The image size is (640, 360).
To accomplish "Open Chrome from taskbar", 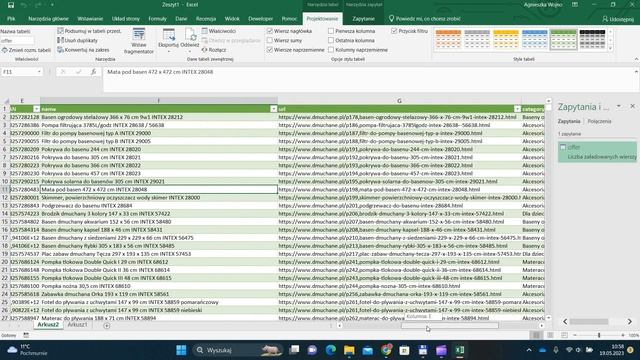I will click(x=386, y=350).
